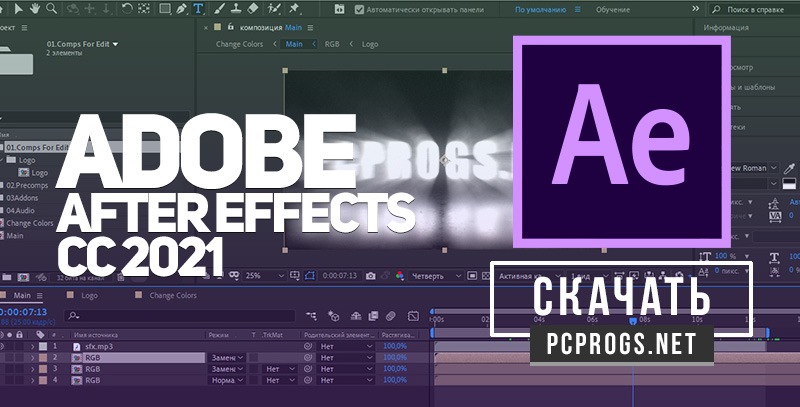Expand layer 1 sfx.mp3 properties
Viewport: 800px width, 407px height.
[x=33, y=346]
